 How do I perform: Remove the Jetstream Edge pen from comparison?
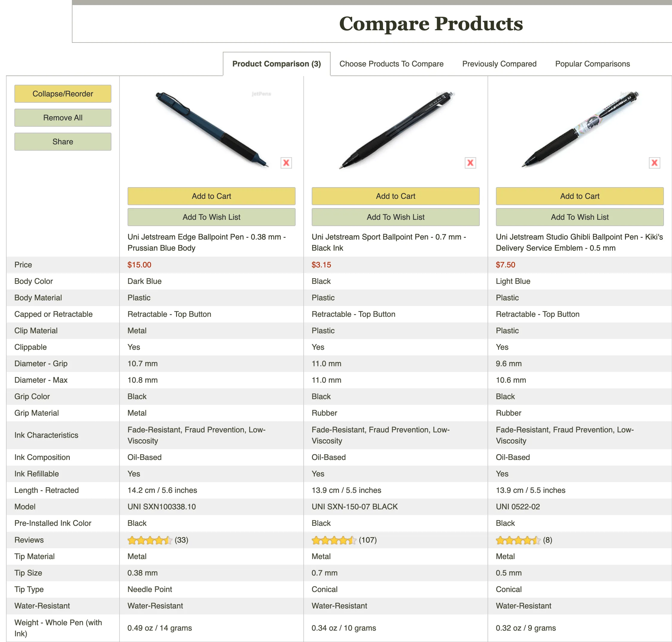pos(286,163)
